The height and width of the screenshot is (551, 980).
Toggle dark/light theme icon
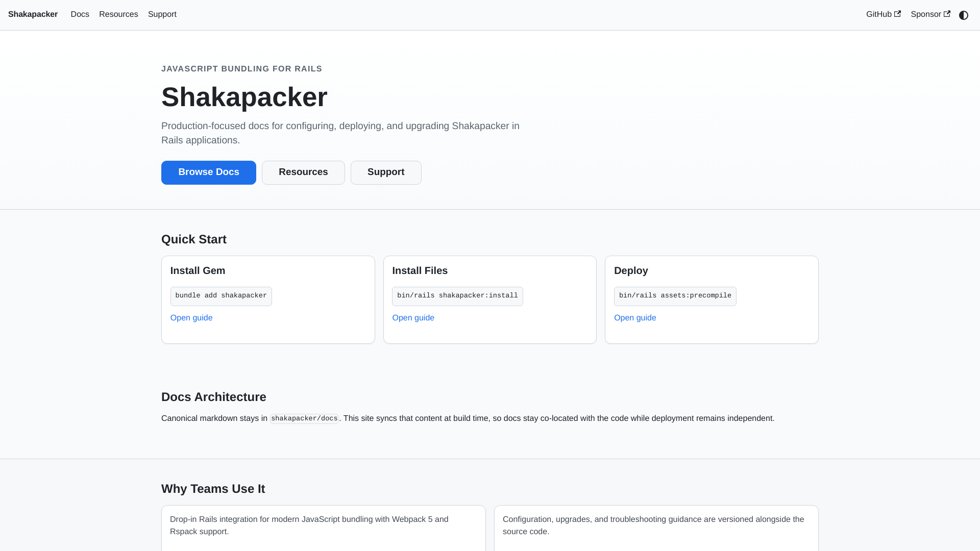point(964,15)
